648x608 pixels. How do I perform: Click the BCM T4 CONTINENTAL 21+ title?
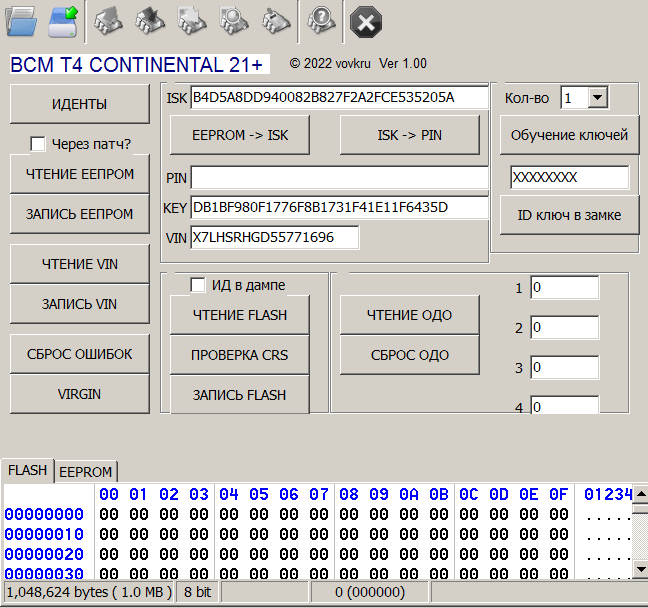139,64
